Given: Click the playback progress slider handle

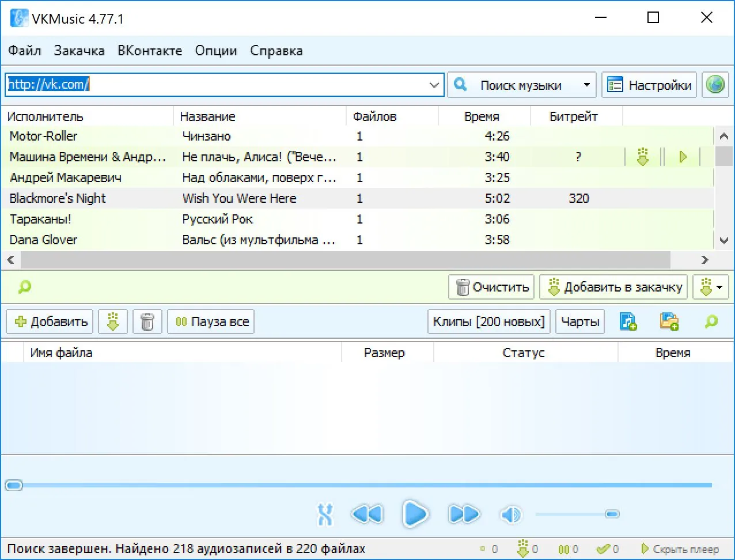Looking at the screenshot, I should 14,485.
